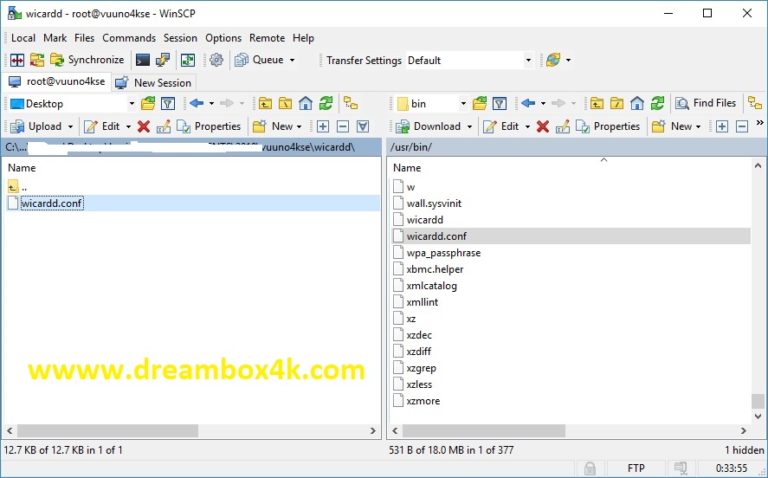The height and width of the screenshot is (478, 768).
Task: Click the Download button
Action: coord(428,126)
